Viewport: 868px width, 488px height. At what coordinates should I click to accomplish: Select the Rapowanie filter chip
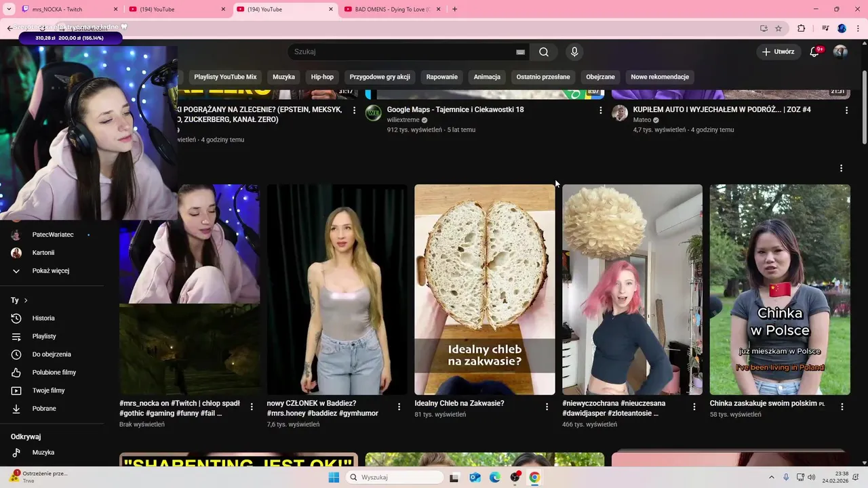coord(442,77)
